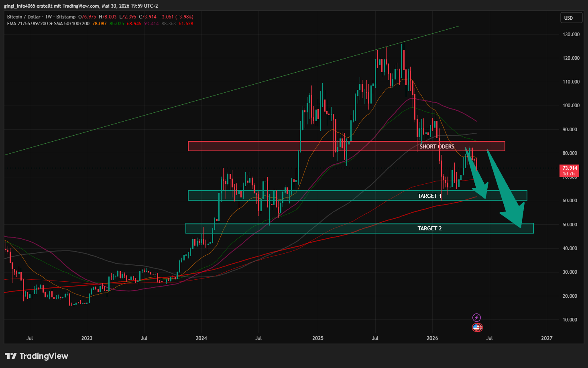Click the C73.914 close price value
The width and height of the screenshot is (588, 368).
coord(148,17)
